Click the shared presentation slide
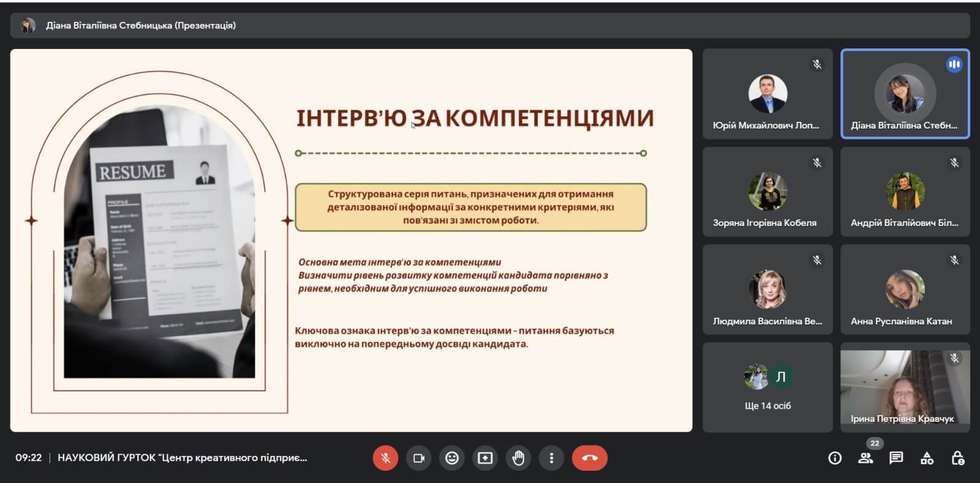980x483 pixels. [x=351, y=240]
